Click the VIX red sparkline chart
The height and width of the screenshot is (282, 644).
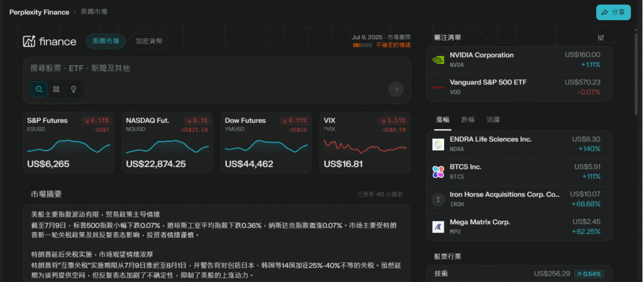tap(365, 145)
